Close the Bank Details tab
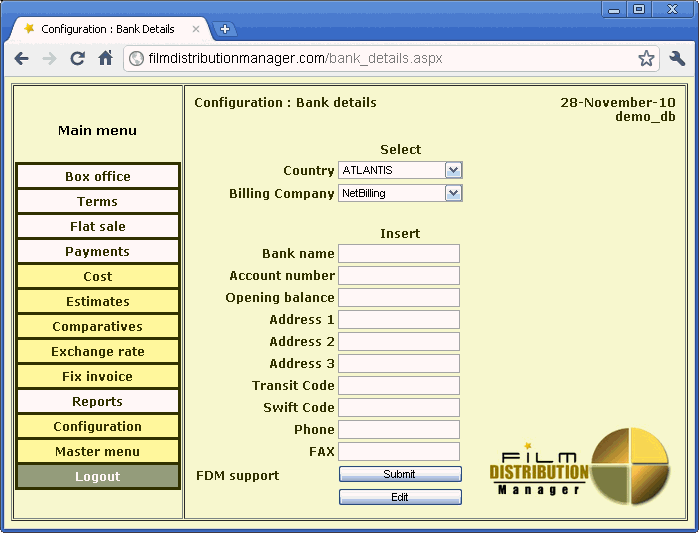699x533 pixels. tap(196, 29)
